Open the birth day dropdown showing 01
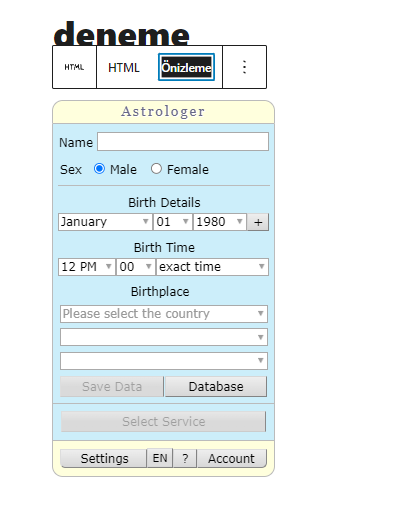The width and height of the screenshot is (420, 509). [x=173, y=222]
